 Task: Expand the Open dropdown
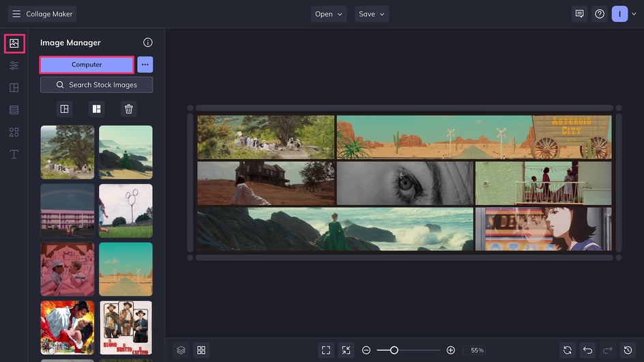click(329, 14)
